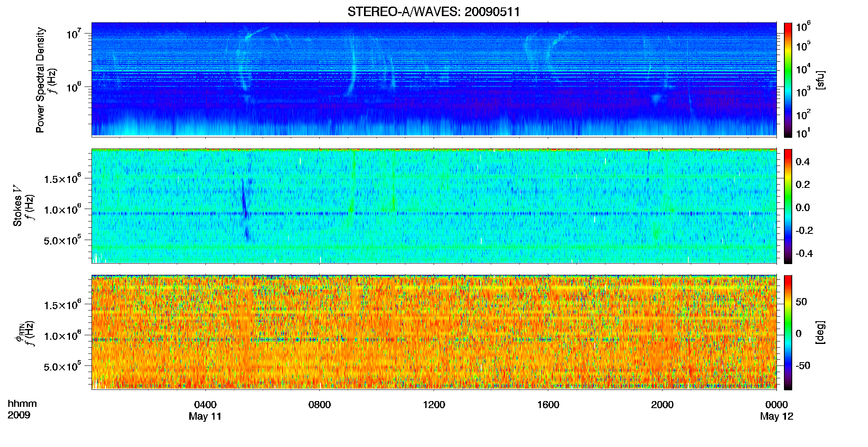Click the '2000' time tick label

click(662, 405)
